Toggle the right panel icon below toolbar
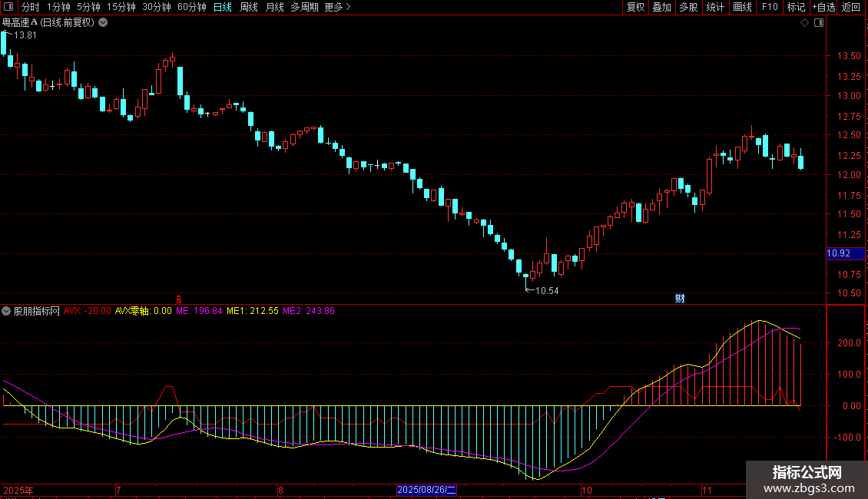868x499 pixels. coord(819,23)
